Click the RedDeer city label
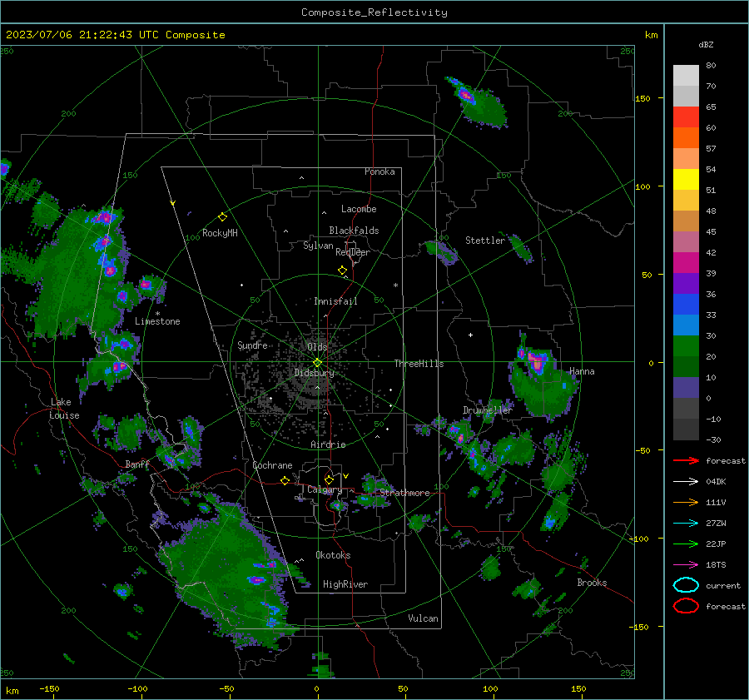The height and width of the screenshot is (700, 749). click(x=353, y=252)
